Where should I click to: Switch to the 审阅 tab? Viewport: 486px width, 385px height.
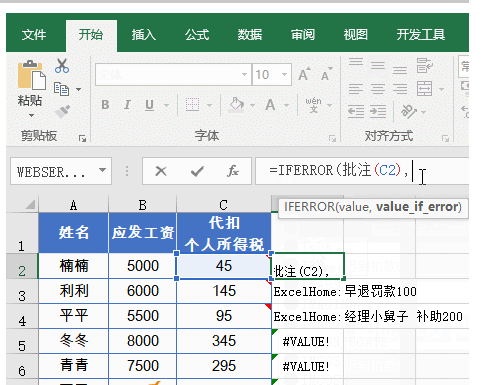(303, 35)
